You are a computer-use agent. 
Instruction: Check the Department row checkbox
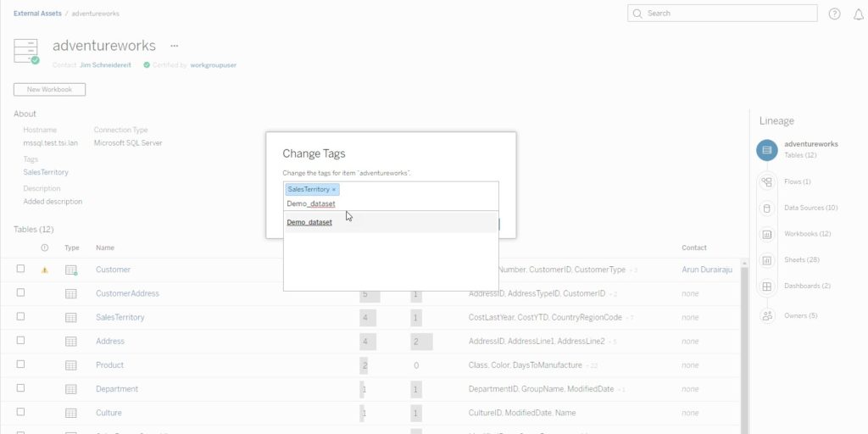(x=20, y=387)
